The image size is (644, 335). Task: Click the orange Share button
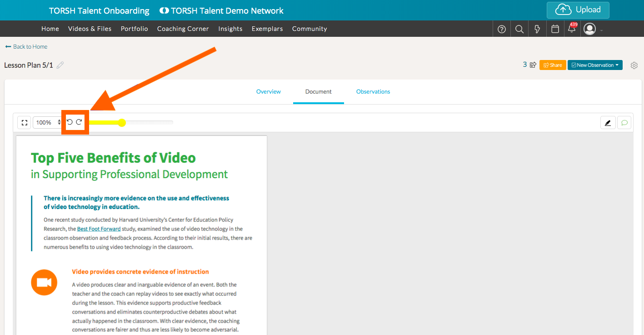point(553,65)
